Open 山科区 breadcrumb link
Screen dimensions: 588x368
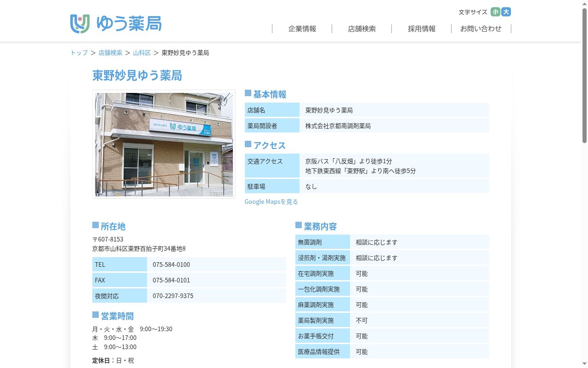pos(142,53)
